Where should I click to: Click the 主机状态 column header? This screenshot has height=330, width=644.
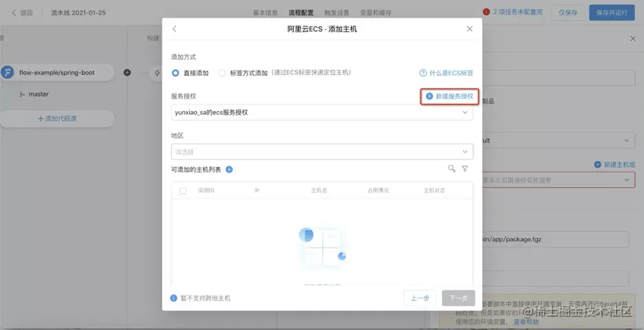435,190
